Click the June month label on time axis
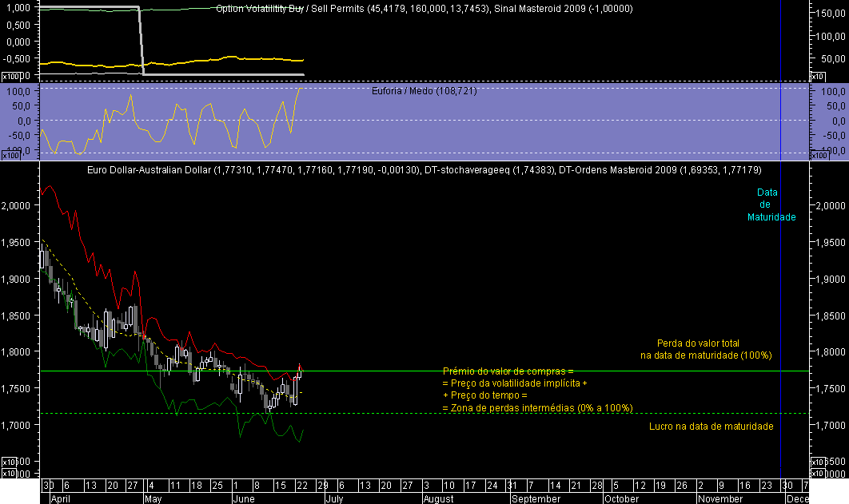Viewport: 849px width, 504px height. coord(244,498)
